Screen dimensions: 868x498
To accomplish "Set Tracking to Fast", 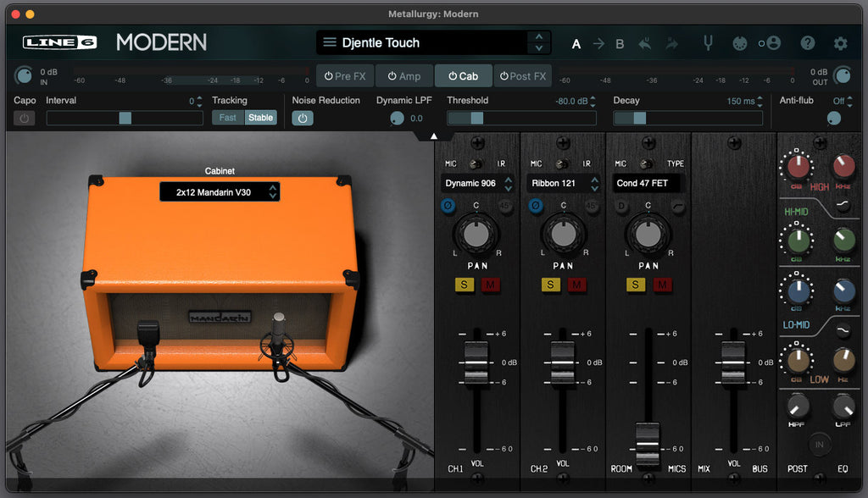I will (x=227, y=118).
